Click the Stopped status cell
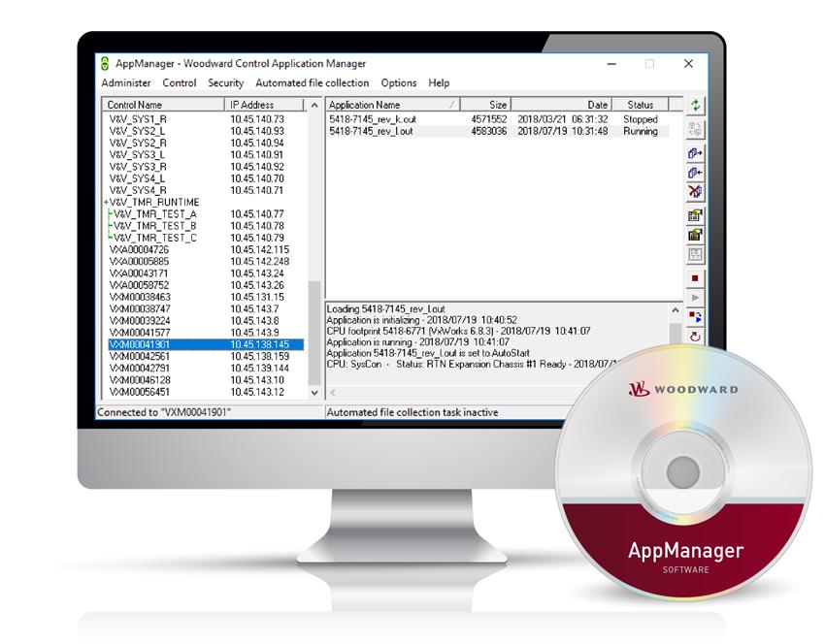The height and width of the screenshot is (644, 825). (641, 119)
